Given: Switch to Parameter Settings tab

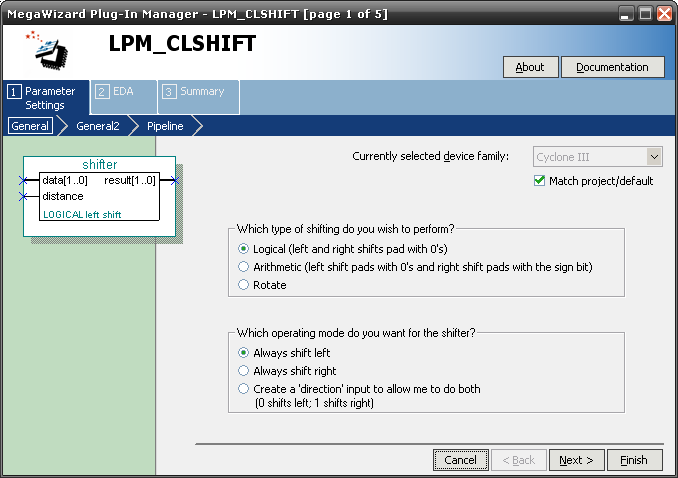Looking at the screenshot, I should click(x=46, y=98).
